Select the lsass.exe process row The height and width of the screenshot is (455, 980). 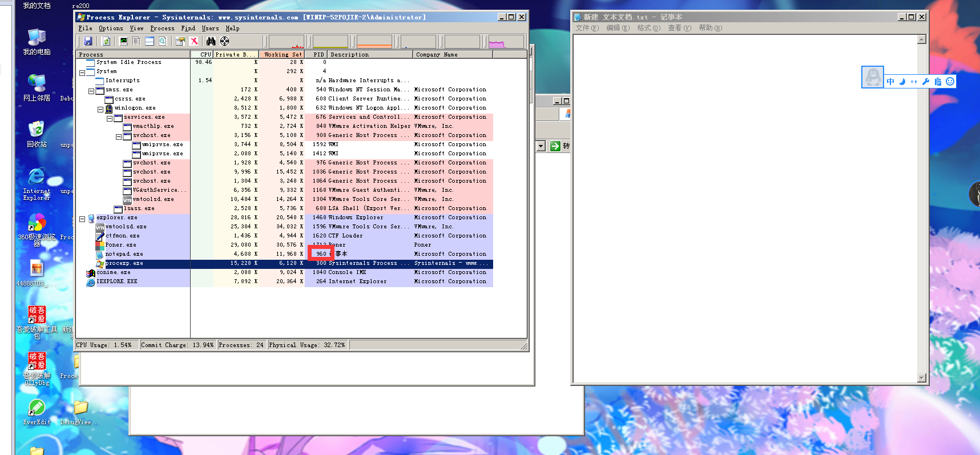285,208
